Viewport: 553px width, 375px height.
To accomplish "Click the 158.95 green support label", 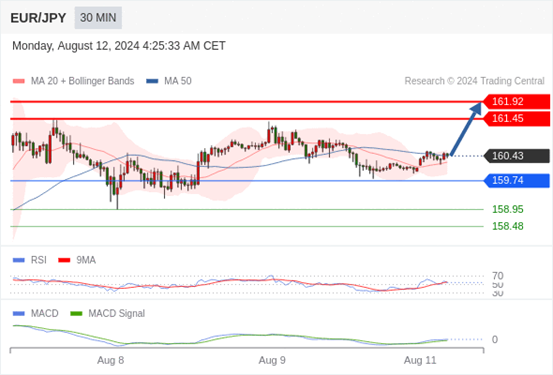I will click(x=508, y=210).
